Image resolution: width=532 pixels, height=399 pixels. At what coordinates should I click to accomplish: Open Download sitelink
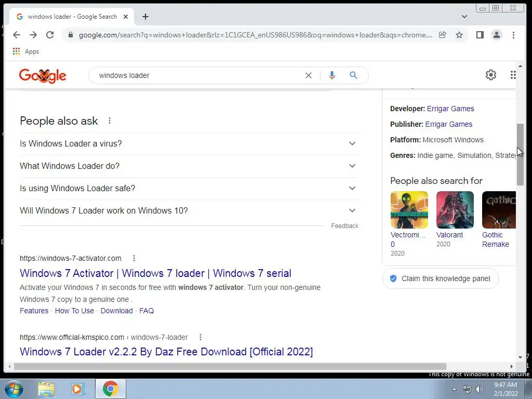116,311
